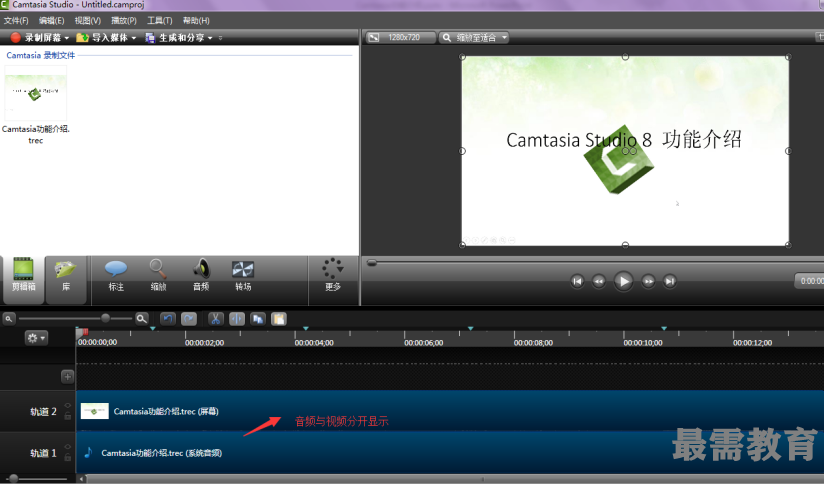The image size is (824, 484).
Task: Open the 库 library tab
Action: coord(66,280)
